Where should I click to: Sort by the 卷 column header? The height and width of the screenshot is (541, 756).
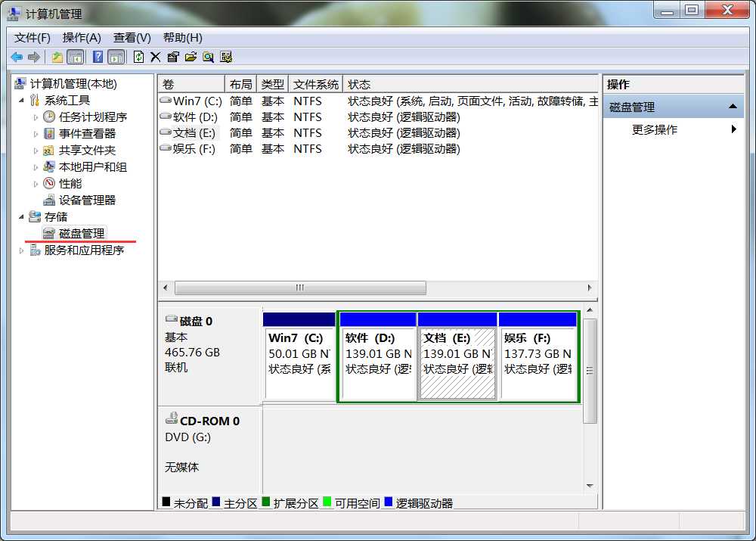pyautogui.click(x=191, y=84)
